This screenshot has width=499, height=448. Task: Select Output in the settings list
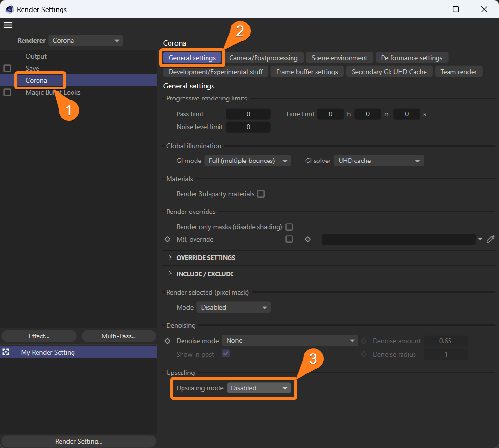(x=36, y=56)
